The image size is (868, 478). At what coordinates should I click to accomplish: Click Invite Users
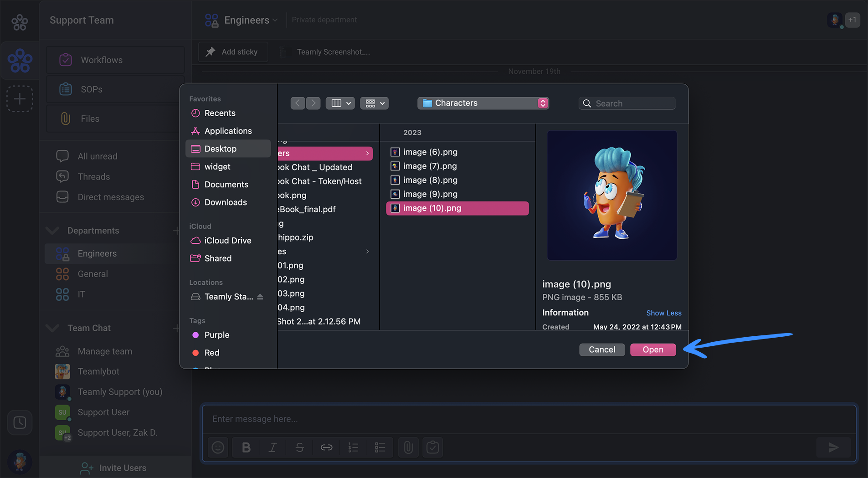click(114, 468)
